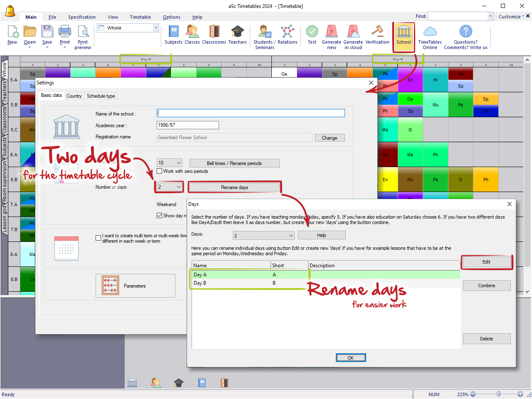Image resolution: width=532 pixels, height=399 pixels.
Task: Open the Teachers toolbar icon
Action: [237, 35]
